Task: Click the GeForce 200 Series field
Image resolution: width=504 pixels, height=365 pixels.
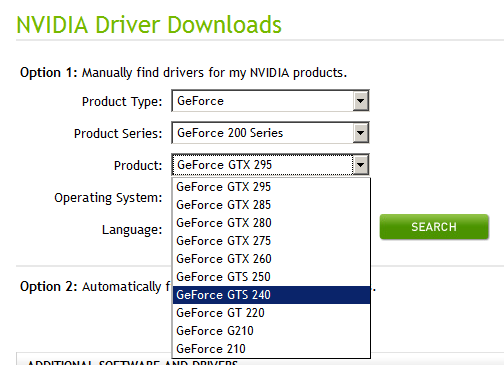Action: tap(270, 133)
